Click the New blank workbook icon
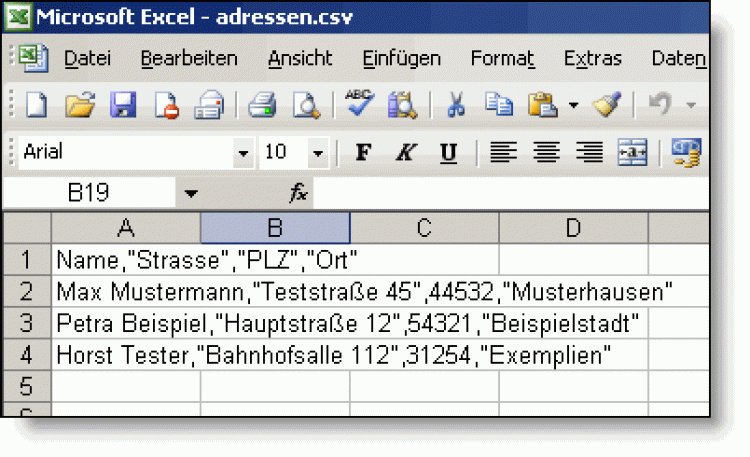Viewport: 750px width, 457px height. 37,104
